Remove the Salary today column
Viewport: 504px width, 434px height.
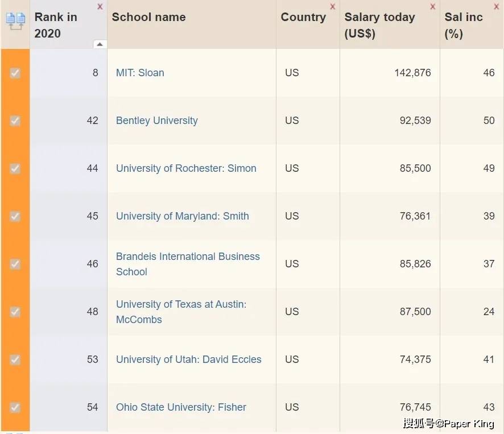(x=433, y=7)
